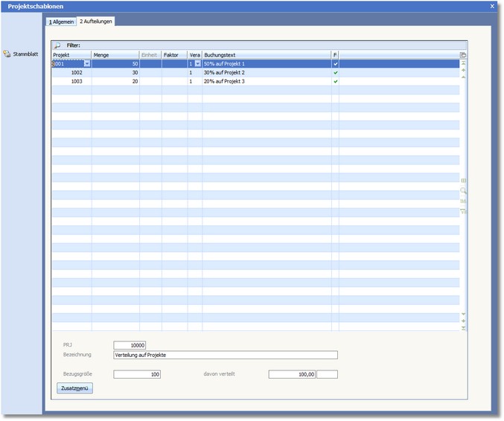Switch to the Allgemein tab
Viewport: 504px width, 421px height.
(61, 22)
